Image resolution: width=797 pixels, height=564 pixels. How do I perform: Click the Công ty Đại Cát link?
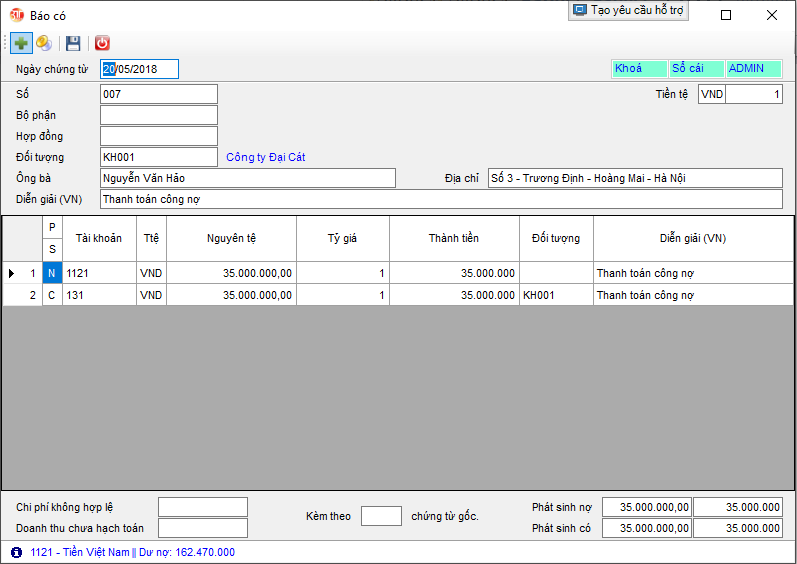265,157
